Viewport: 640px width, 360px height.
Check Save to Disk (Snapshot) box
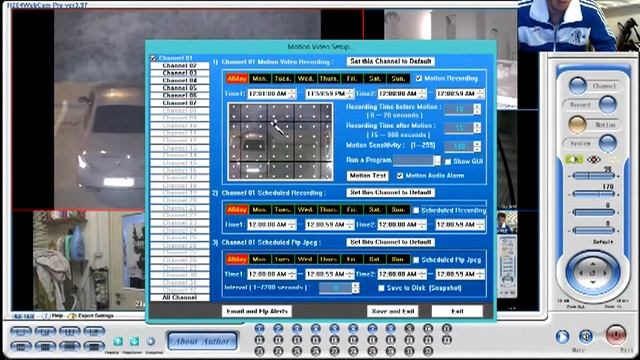point(381,288)
